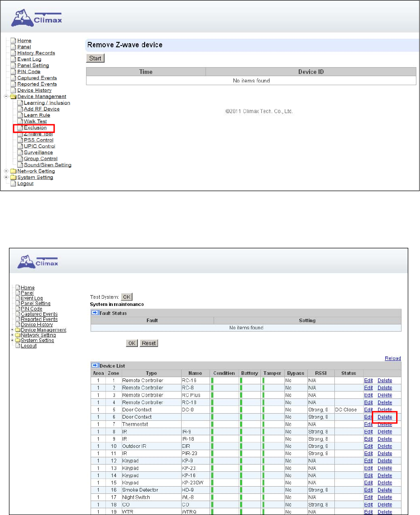Click OK button below Fault Status table
The image size is (420, 515).
point(132,343)
